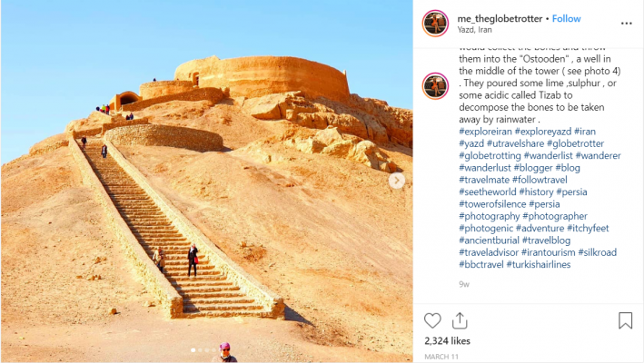This screenshot has width=644, height=363.
Task: Click the 9w comment timestamp
Action: [464, 284]
